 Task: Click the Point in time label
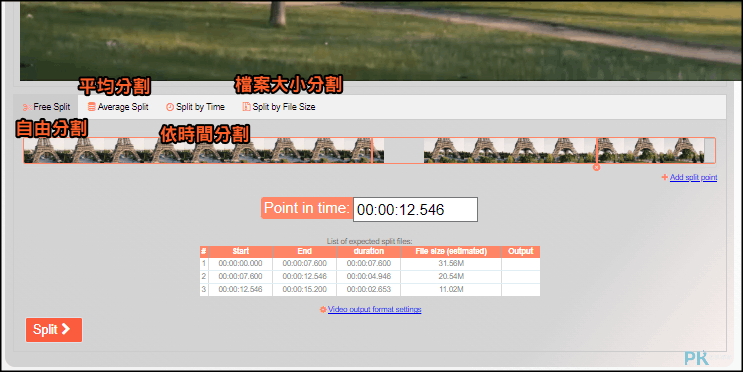point(307,208)
